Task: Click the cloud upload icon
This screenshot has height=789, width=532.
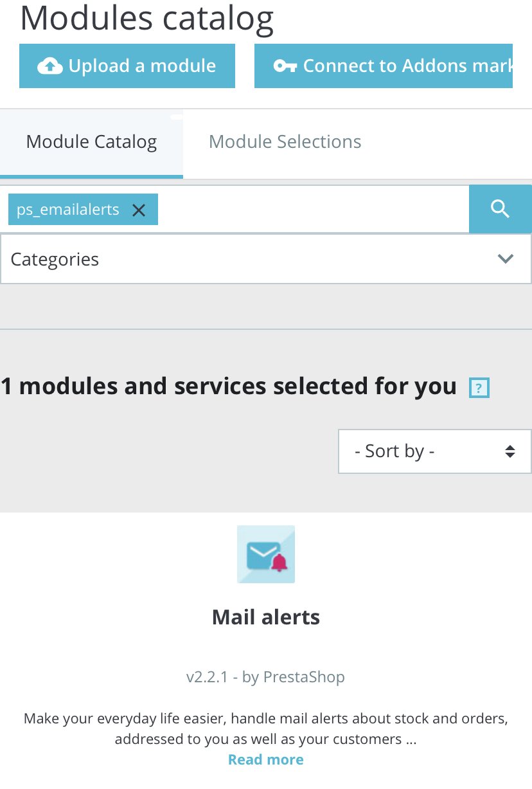Action: (50, 66)
